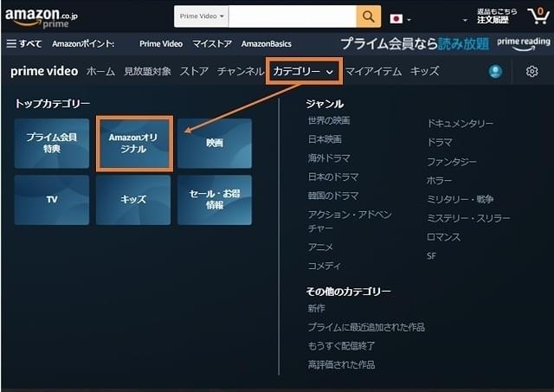
Task: Select the キッズ category tile
Action: pos(133,200)
